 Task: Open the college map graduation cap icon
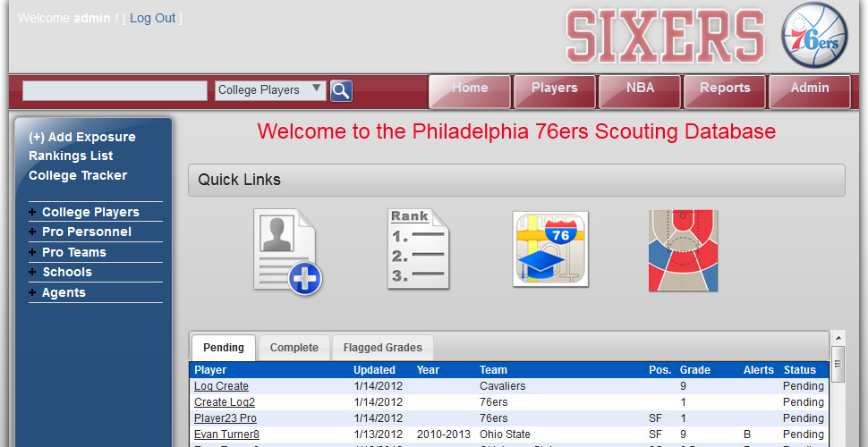pos(550,249)
